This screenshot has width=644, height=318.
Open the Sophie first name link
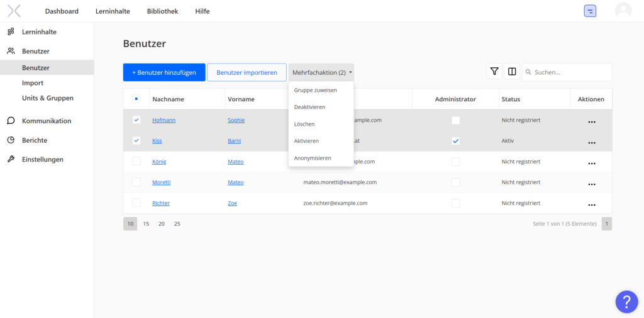click(x=236, y=120)
